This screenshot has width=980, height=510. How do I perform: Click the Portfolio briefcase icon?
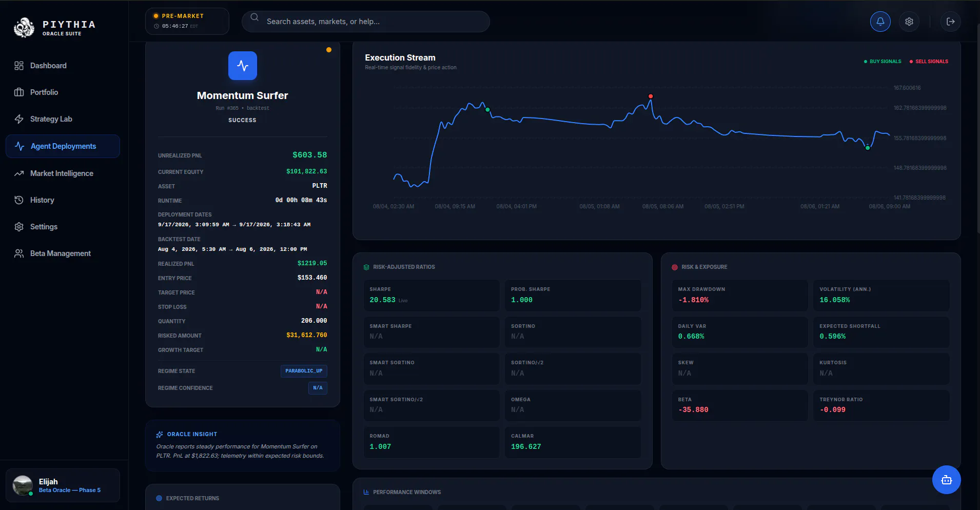(19, 92)
